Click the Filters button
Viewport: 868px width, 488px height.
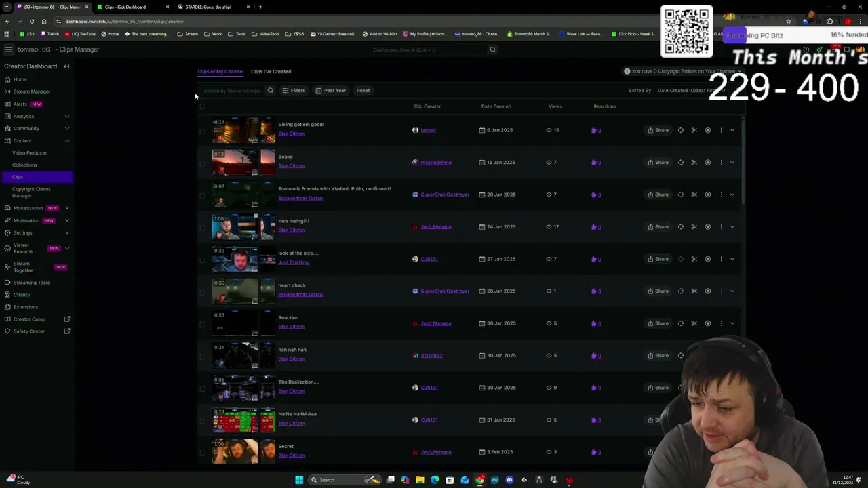coord(294,91)
